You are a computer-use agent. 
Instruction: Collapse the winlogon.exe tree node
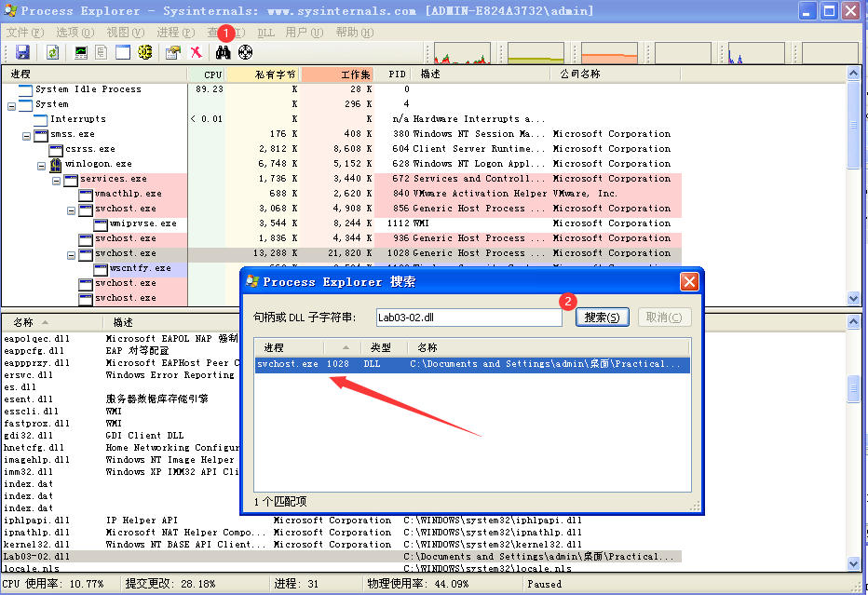coord(41,166)
